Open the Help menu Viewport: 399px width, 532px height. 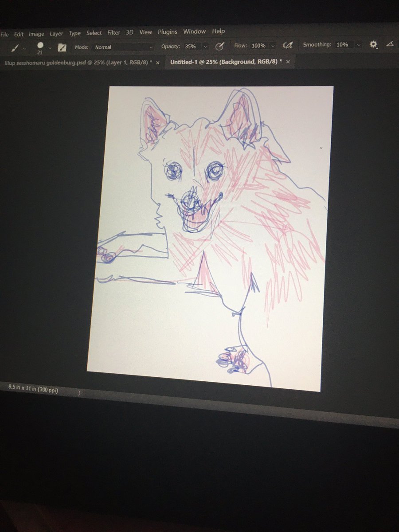tap(218, 31)
